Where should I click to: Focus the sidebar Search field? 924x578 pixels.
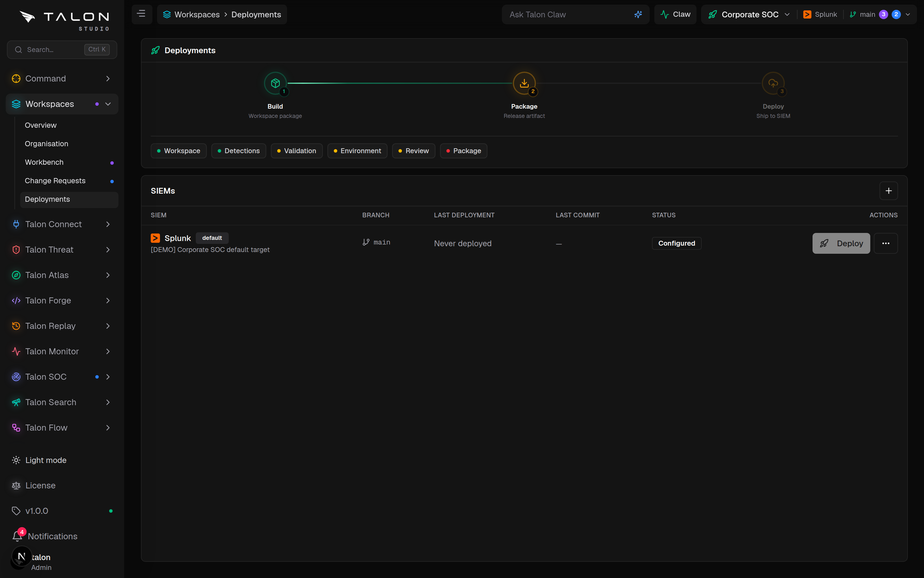pyautogui.click(x=62, y=50)
